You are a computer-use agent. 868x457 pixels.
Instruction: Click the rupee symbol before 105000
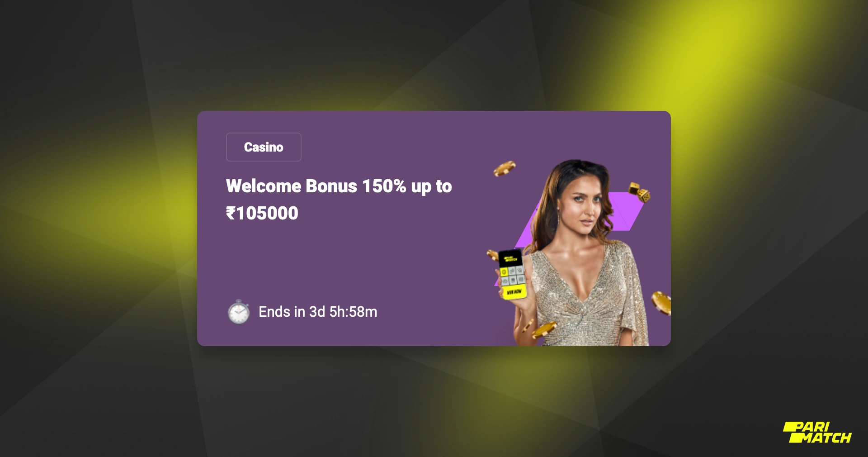[231, 213]
